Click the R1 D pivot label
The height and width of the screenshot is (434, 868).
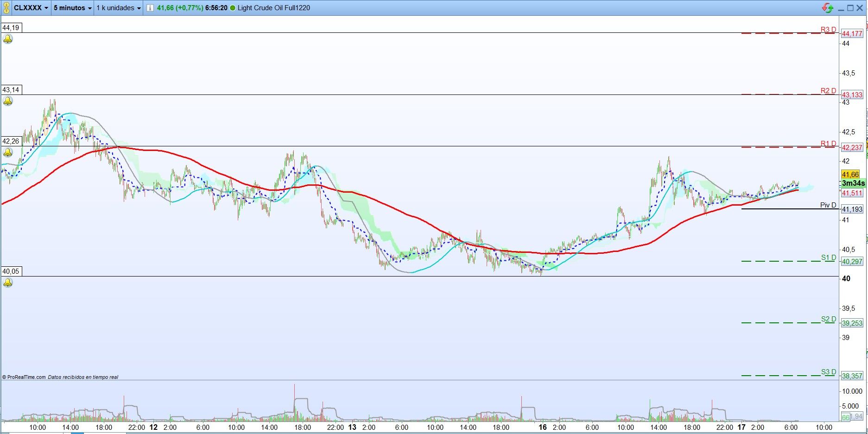click(x=828, y=144)
